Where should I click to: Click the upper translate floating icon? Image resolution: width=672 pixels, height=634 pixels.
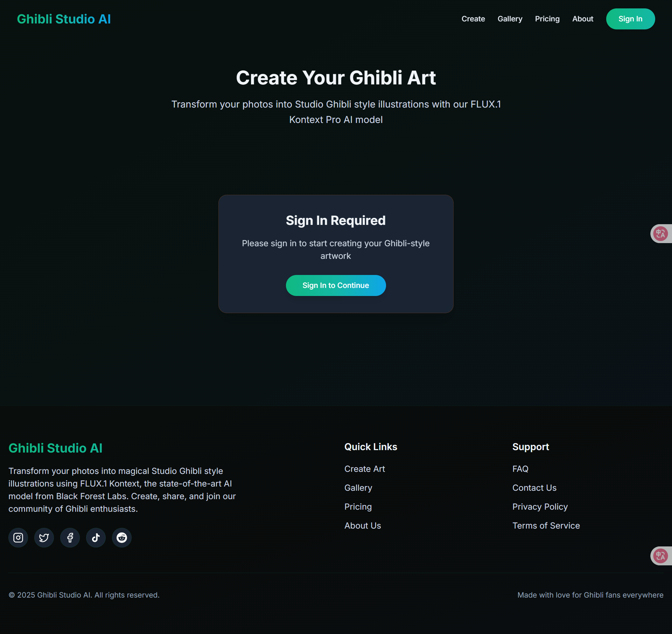(661, 233)
